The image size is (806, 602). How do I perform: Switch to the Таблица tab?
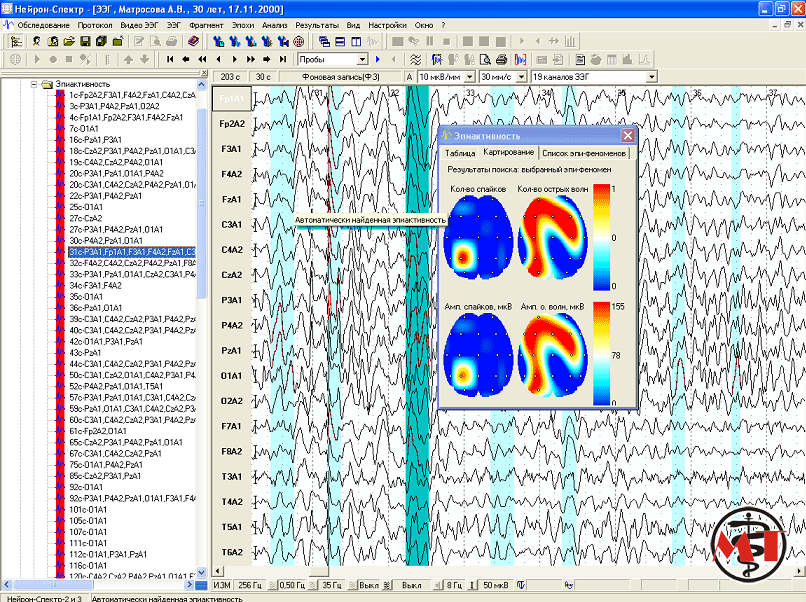[460, 153]
